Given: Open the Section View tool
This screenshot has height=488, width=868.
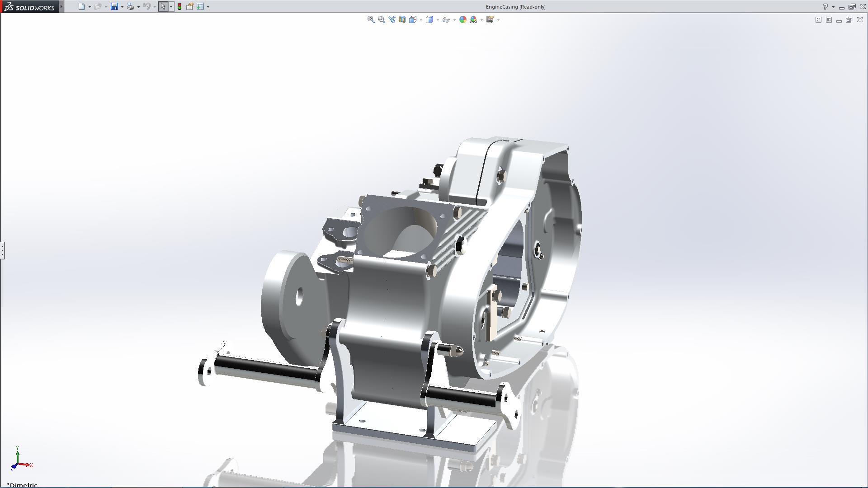Looking at the screenshot, I should click(402, 19).
